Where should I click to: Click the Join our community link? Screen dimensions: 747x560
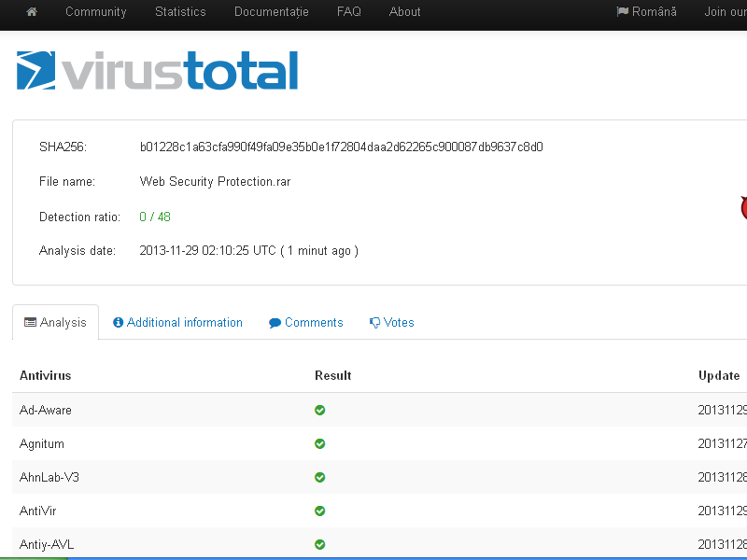pyautogui.click(x=726, y=12)
